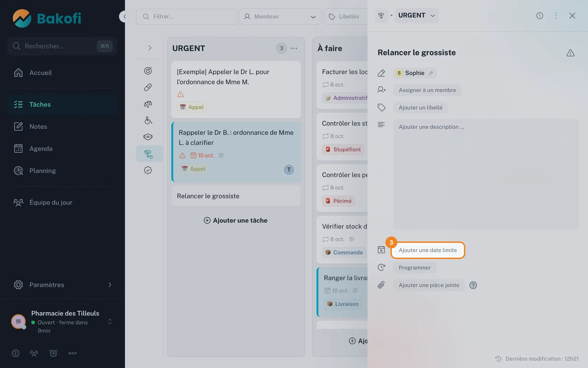Open the Accueil page
This screenshot has height=368, width=588.
pyautogui.click(x=62, y=73)
